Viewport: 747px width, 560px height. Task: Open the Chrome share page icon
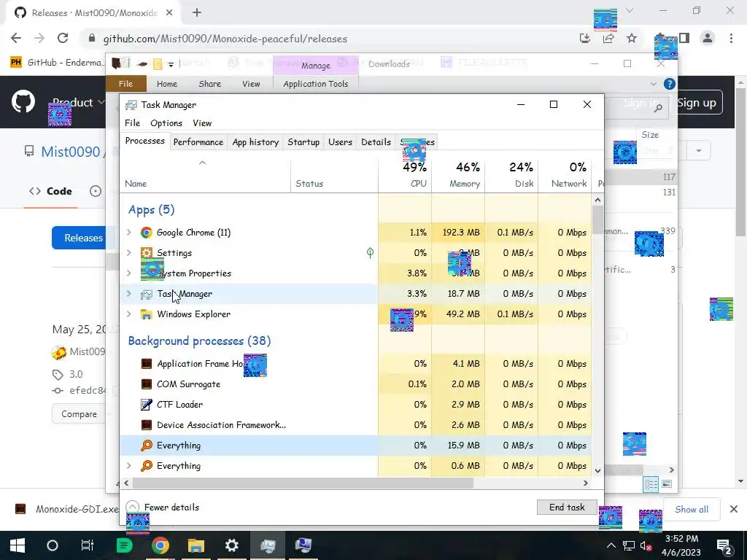[608, 38]
